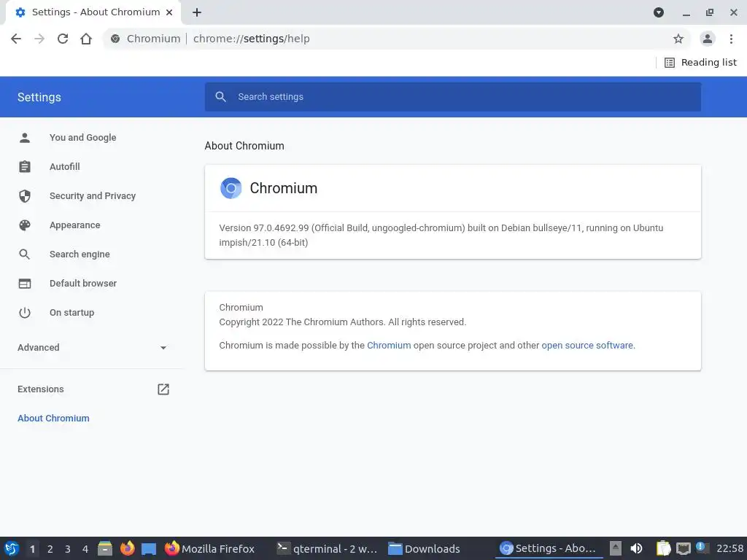This screenshot has height=560, width=747.
Task: Switch to Mozilla Firefox window in taskbar
Action: (209, 548)
